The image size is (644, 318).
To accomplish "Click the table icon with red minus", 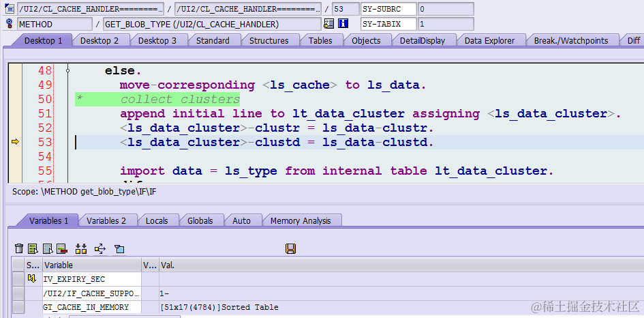I will [x=61, y=248].
